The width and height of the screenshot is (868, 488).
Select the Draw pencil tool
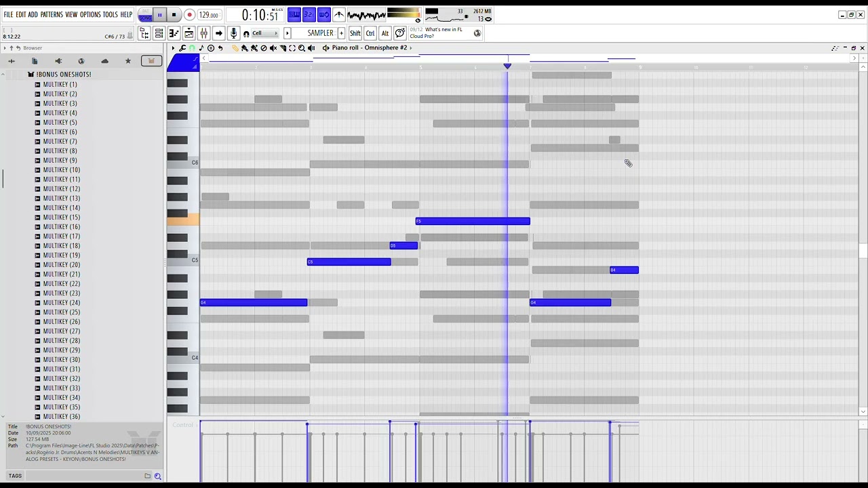[234, 48]
